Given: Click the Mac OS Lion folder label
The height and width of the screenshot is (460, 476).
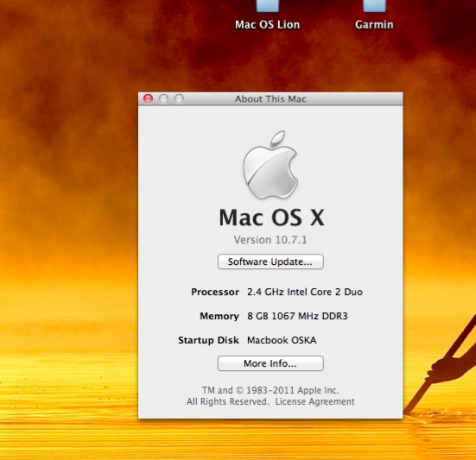Looking at the screenshot, I should (x=268, y=25).
